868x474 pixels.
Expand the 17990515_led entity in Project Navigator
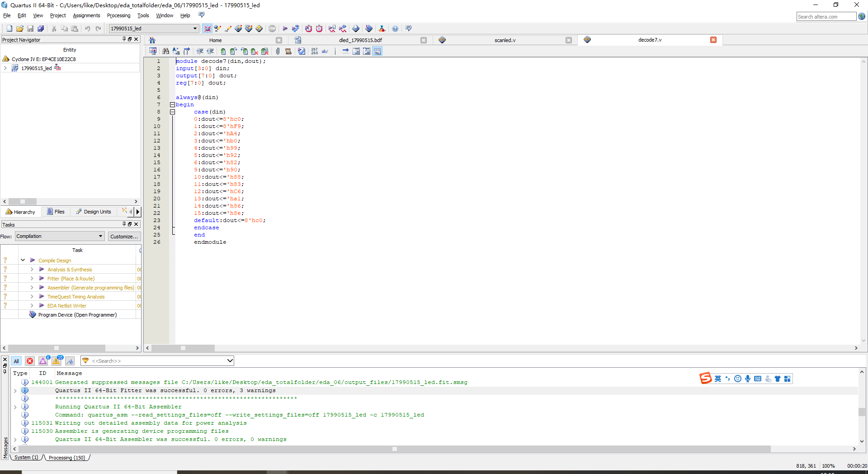(5, 68)
